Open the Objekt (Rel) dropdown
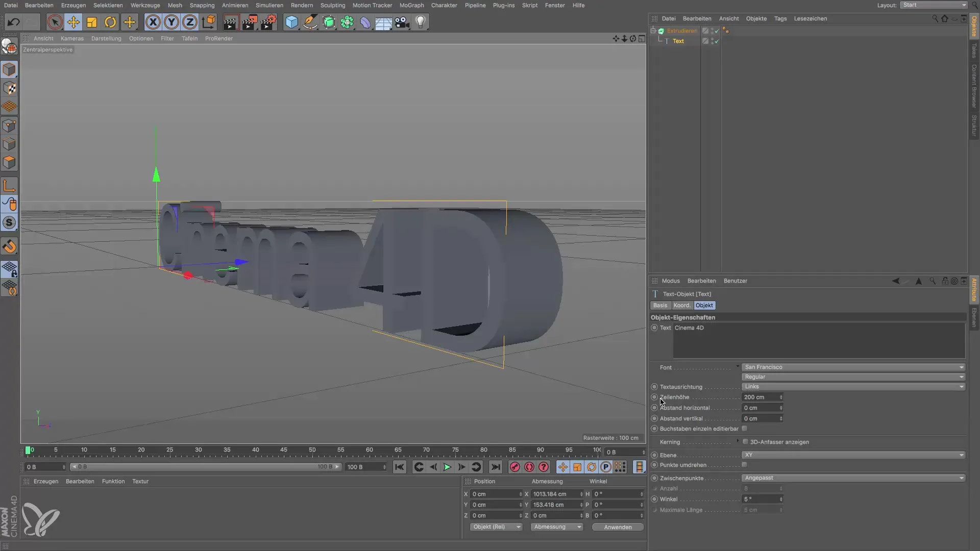The height and width of the screenshot is (551, 980). click(496, 527)
